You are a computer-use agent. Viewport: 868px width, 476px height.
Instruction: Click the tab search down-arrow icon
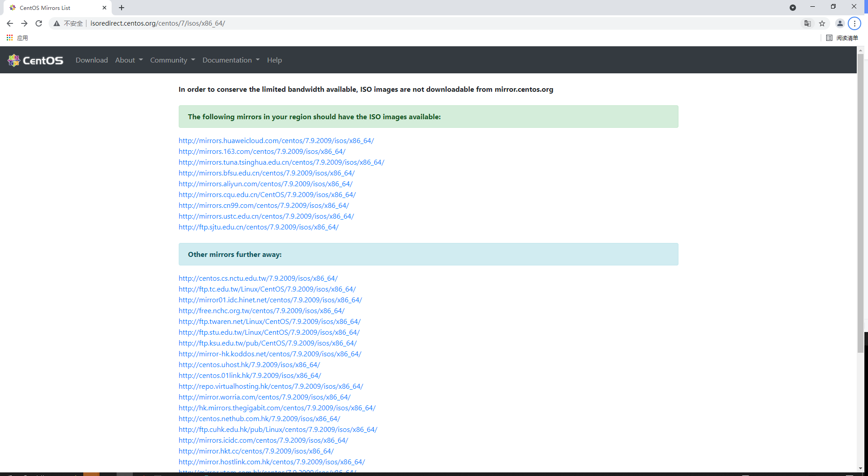[x=793, y=8]
